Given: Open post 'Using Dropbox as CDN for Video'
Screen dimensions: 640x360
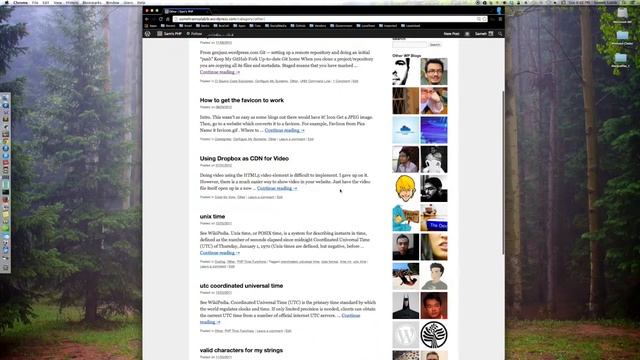Looking at the screenshot, I should pyautogui.click(x=244, y=158).
